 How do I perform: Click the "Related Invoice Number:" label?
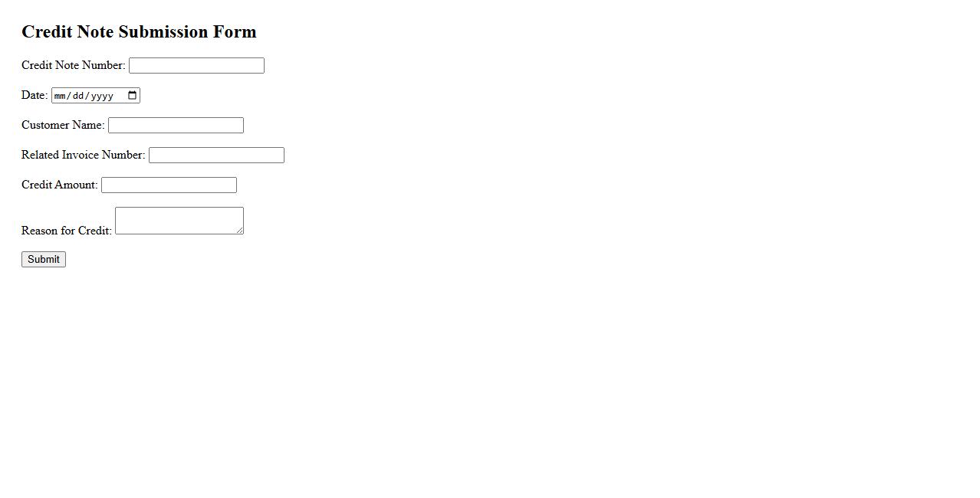coord(83,156)
